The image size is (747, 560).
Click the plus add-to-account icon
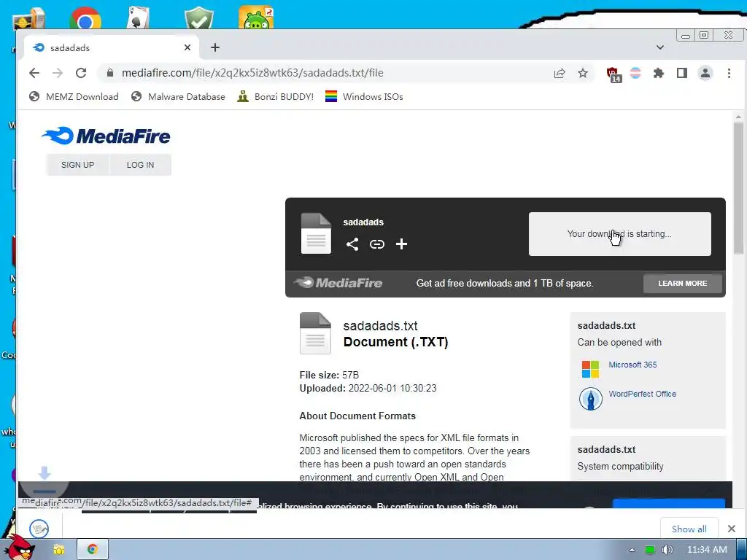401,244
